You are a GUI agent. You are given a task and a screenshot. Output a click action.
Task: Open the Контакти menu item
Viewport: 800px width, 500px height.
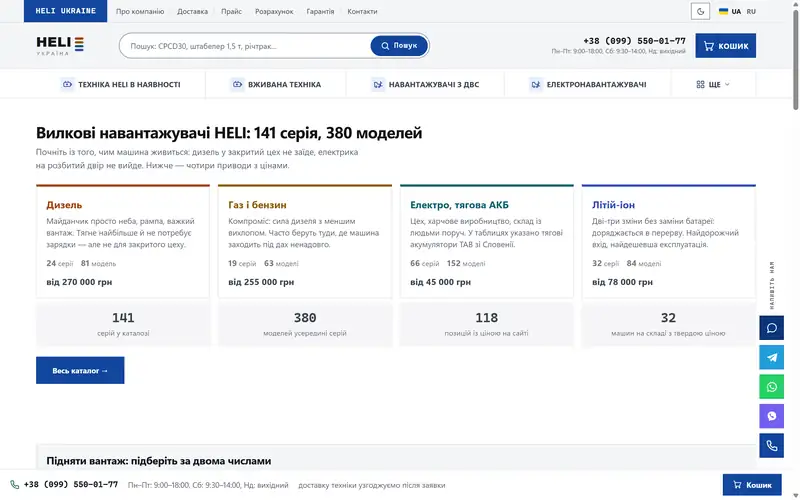pyautogui.click(x=362, y=11)
